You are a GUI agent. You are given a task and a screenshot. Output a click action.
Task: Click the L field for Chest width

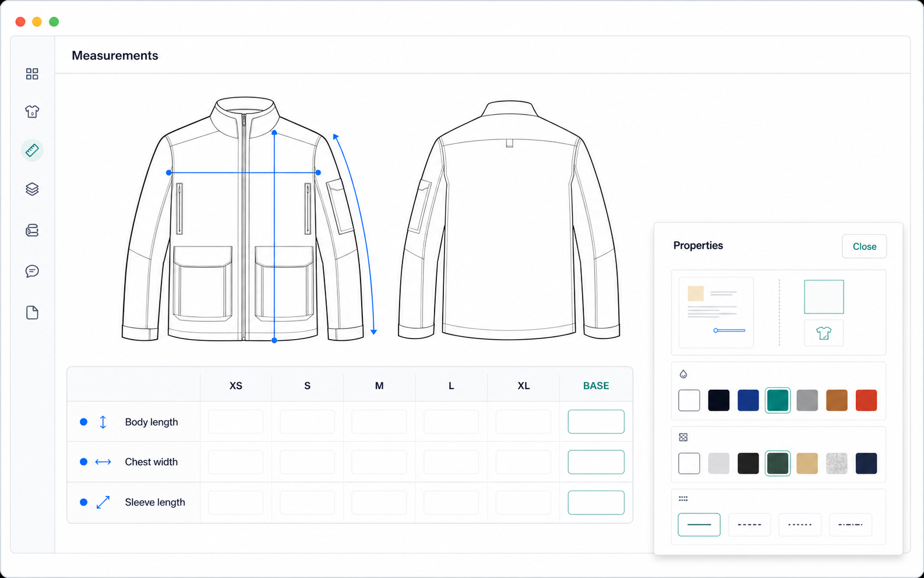[x=451, y=462]
